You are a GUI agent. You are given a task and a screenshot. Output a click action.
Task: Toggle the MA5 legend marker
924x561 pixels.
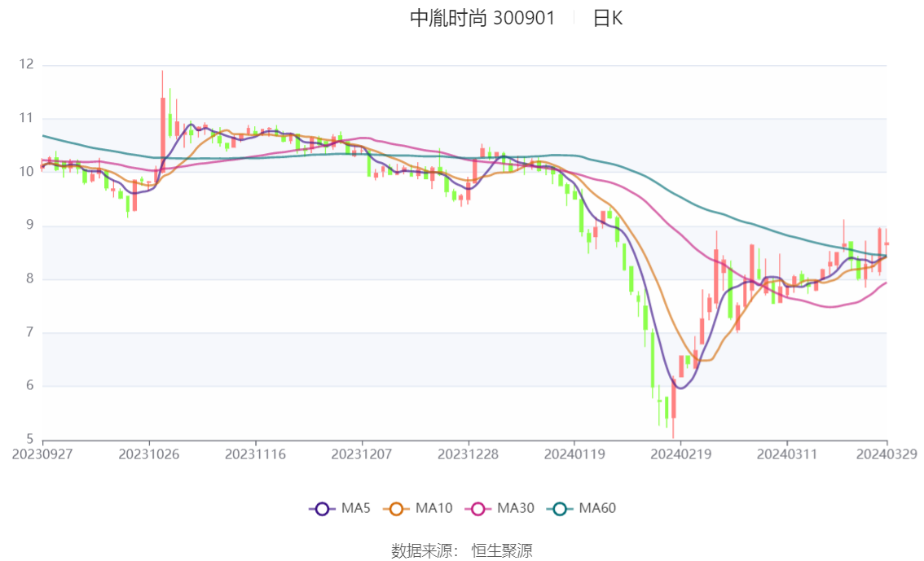click(x=322, y=509)
